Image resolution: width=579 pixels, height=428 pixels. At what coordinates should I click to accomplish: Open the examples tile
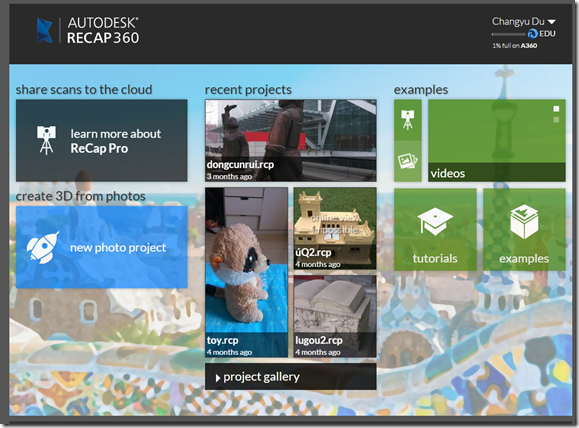524,229
